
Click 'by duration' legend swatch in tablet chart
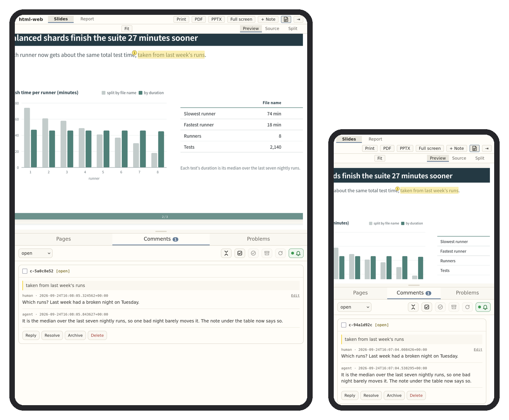(141, 93)
